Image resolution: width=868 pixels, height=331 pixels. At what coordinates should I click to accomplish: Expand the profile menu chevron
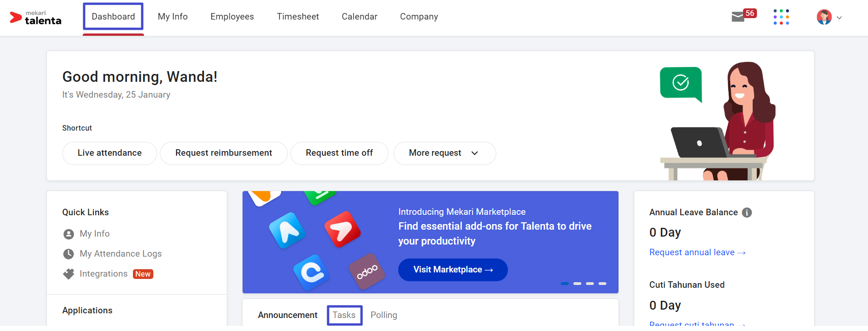coord(839,18)
